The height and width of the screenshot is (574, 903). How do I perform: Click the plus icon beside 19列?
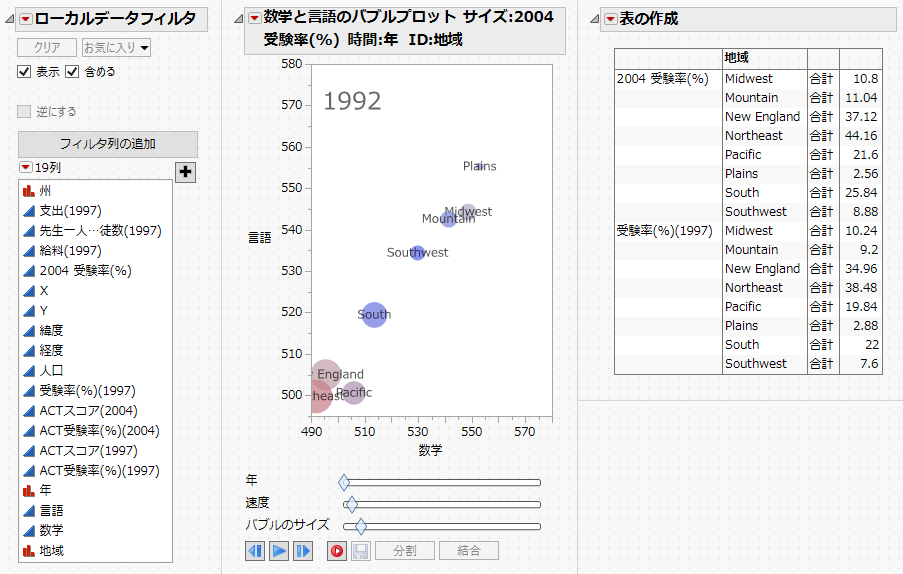click(185, 172)
